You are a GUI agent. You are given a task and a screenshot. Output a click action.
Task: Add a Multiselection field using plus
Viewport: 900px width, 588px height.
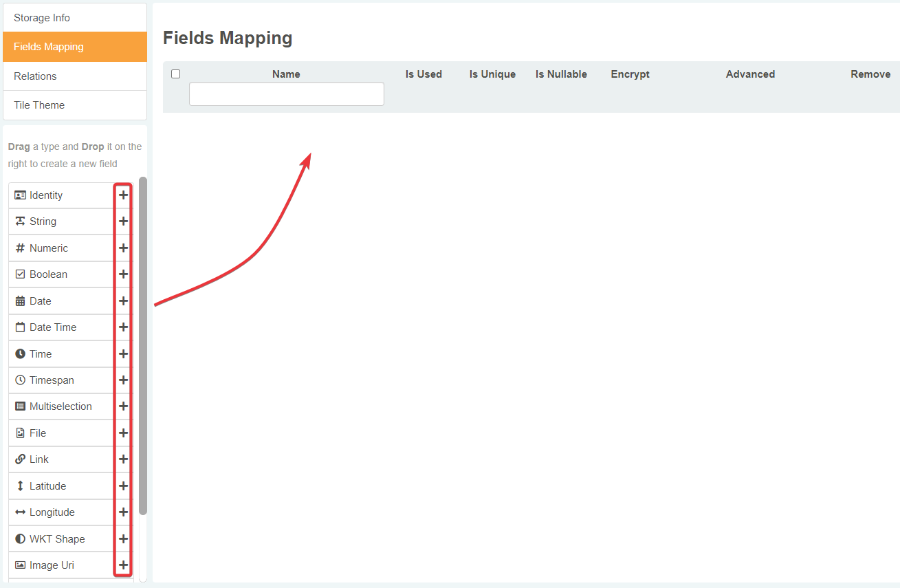(x=124, y=406)
